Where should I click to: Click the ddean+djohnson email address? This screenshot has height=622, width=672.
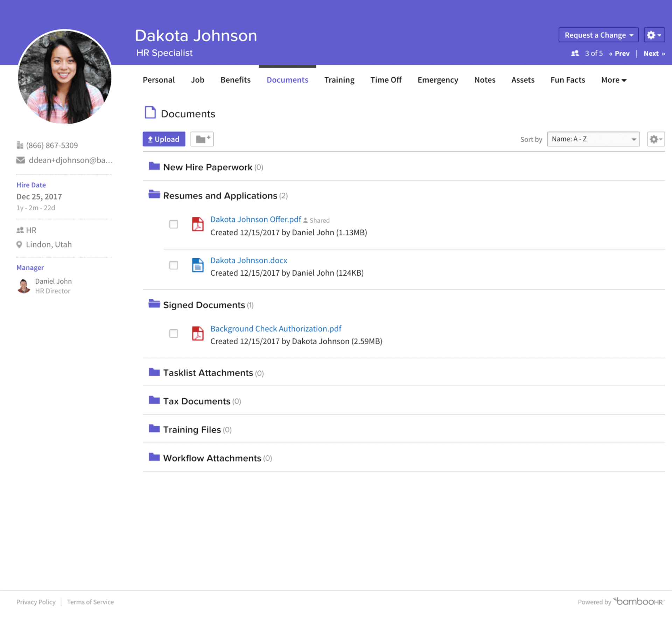point(70,160)
